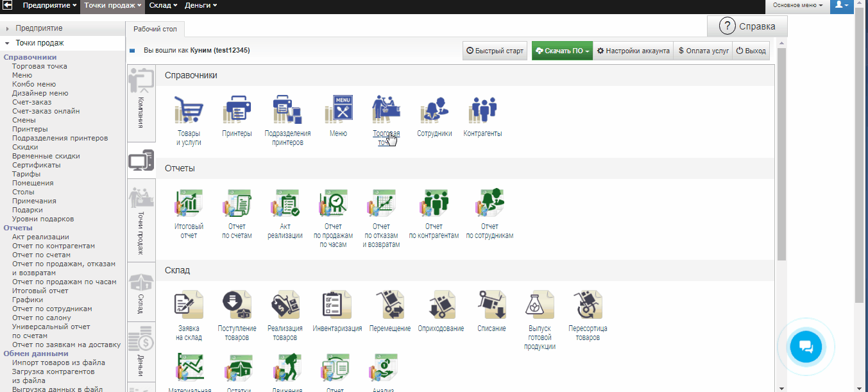Image resolution: width=868 pixels, height=392 pixels.
Task: Open the Инвентаризация warehouse icon
Action: pos(337,305)
